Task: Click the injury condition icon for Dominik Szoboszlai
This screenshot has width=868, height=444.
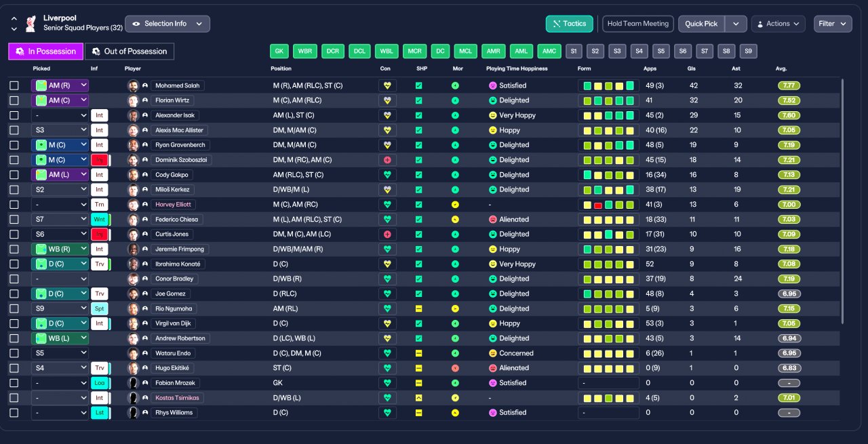Action: click(387, 160)
